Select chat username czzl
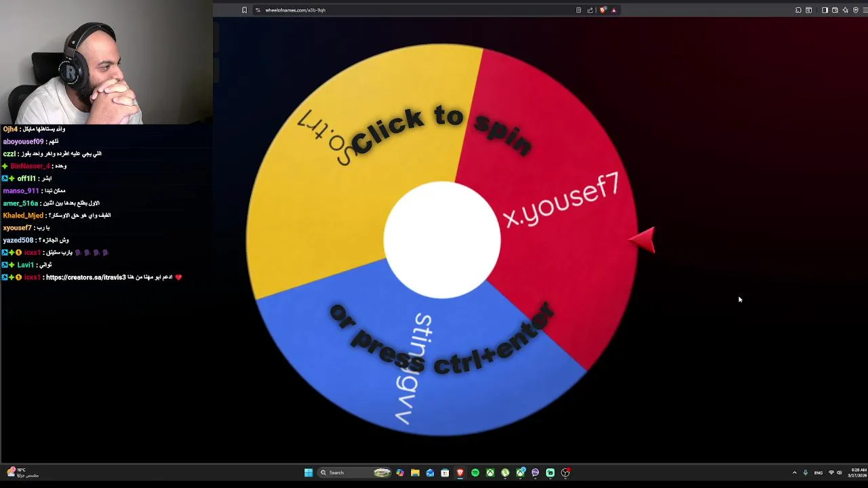868x488 pixels. tap(9, 154)
